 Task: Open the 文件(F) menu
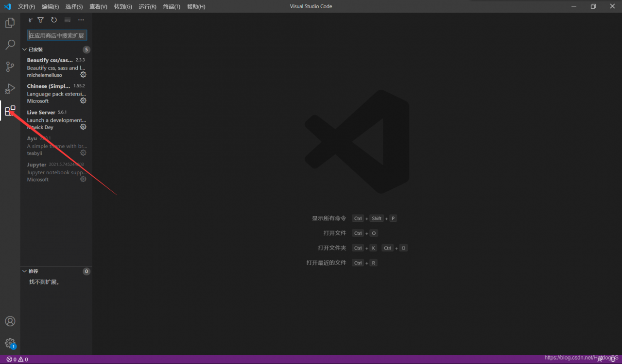(x=26, y=6)
